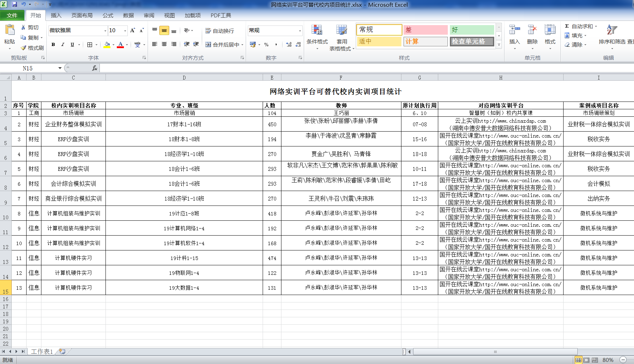The height and width of the screenshot is (364, 634).
Task: Click 清除 clear button
Action: (576, 45)
